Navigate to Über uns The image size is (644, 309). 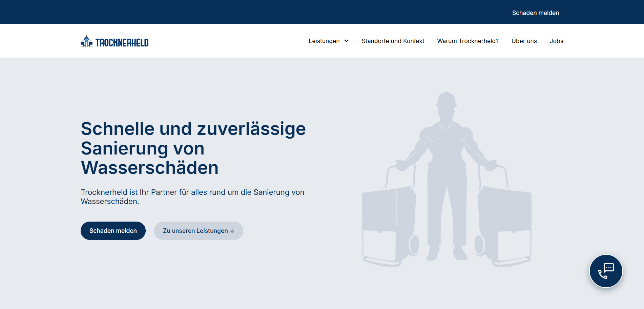point(524,41)
